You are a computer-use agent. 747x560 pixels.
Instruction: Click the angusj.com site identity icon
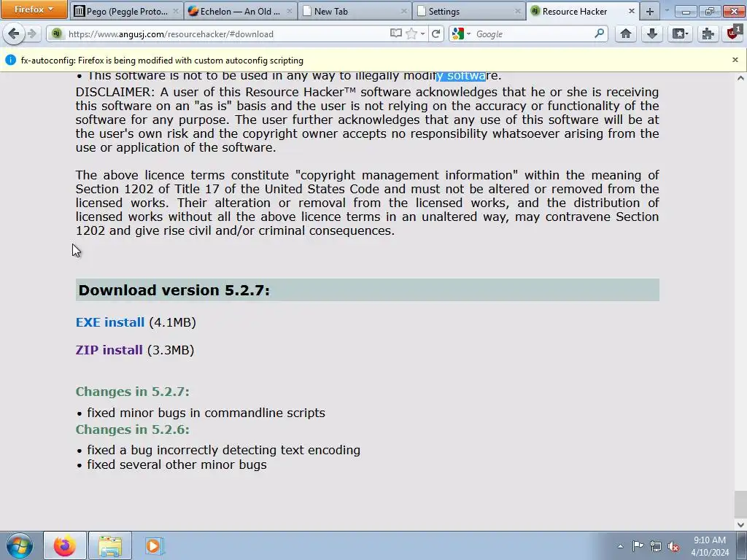click(57, 34)
